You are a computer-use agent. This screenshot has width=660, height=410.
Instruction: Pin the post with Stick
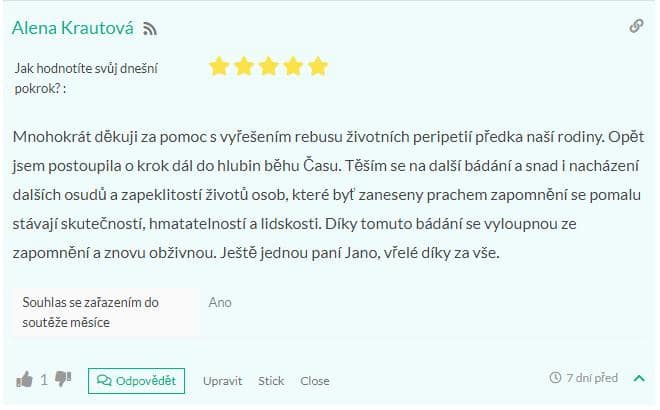tap(271, 381)
